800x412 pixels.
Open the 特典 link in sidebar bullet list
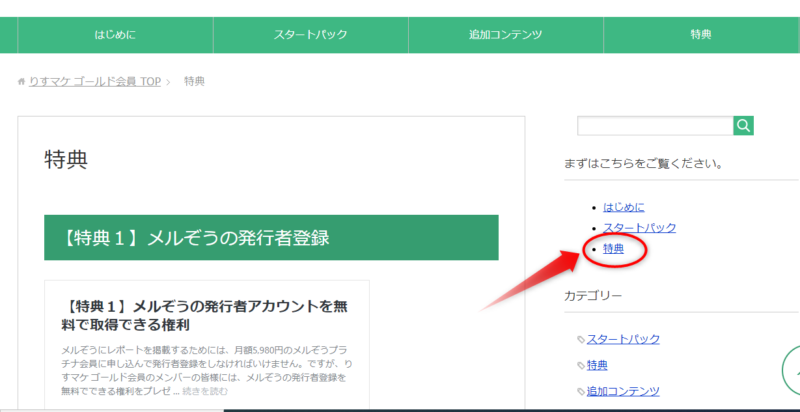click(x=613, y=249)
